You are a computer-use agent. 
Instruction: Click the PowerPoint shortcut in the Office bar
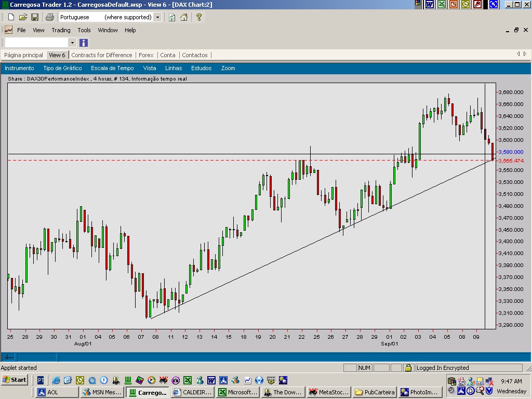453,4
